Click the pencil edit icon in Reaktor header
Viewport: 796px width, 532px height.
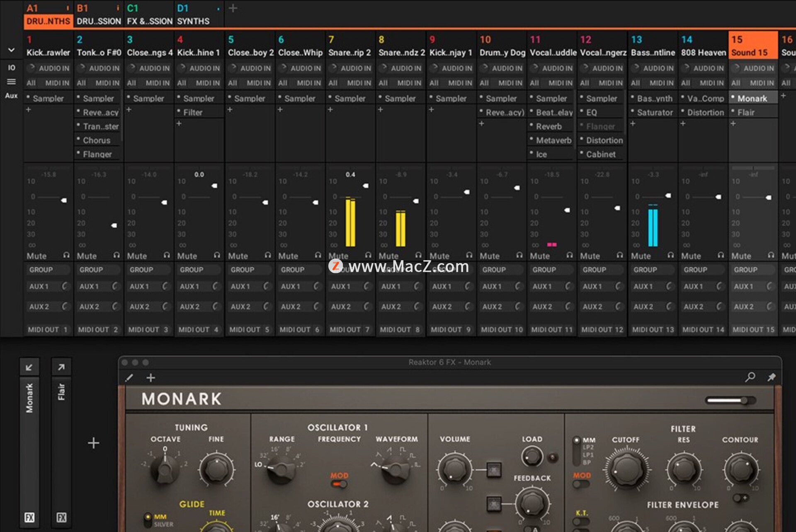coord(129,377)
